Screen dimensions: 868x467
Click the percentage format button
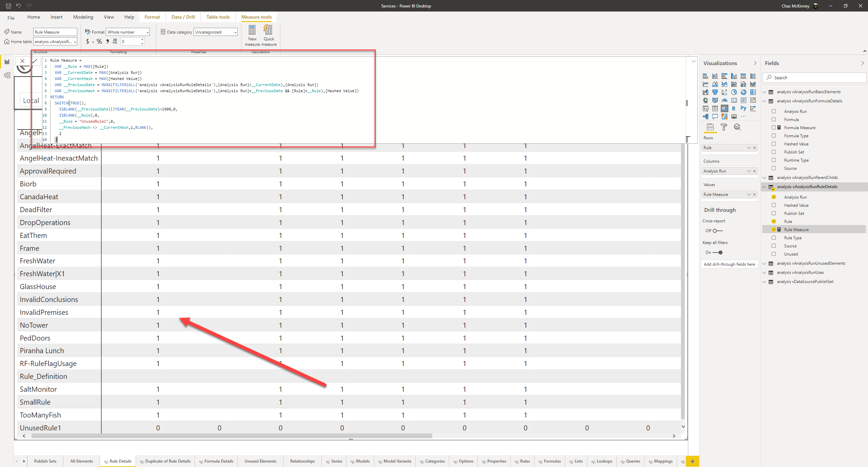pos(99,41)
